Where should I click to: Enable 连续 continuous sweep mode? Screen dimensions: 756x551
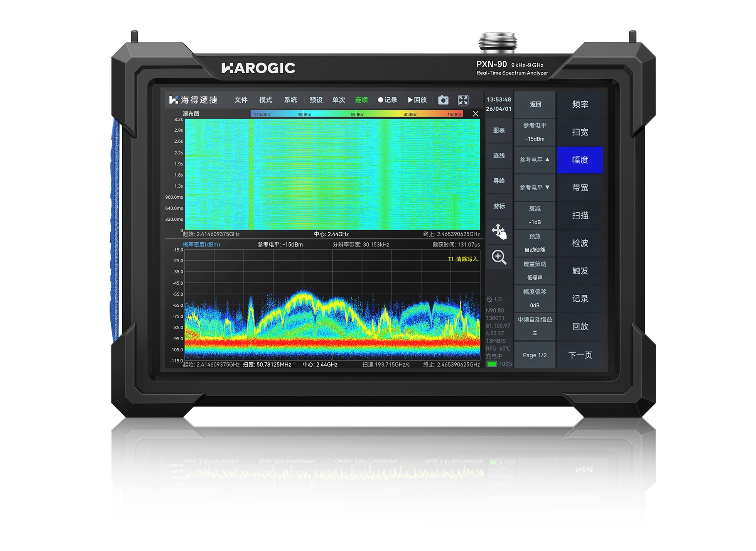click(361, 100)
